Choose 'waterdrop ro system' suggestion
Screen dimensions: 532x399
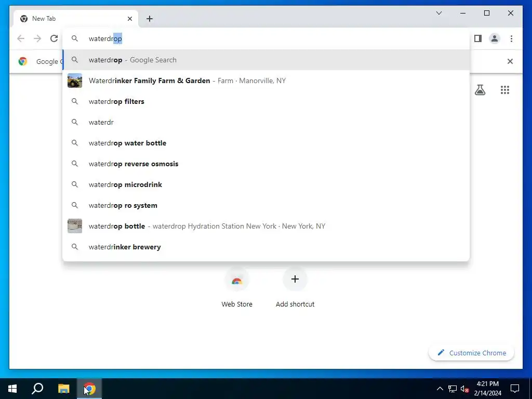coord(267,205)
